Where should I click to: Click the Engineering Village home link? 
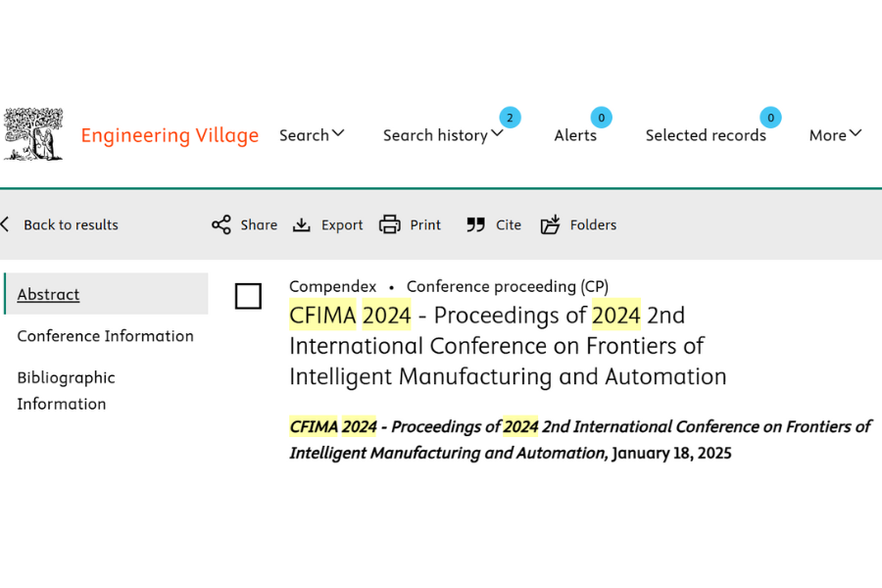[170, 135]
